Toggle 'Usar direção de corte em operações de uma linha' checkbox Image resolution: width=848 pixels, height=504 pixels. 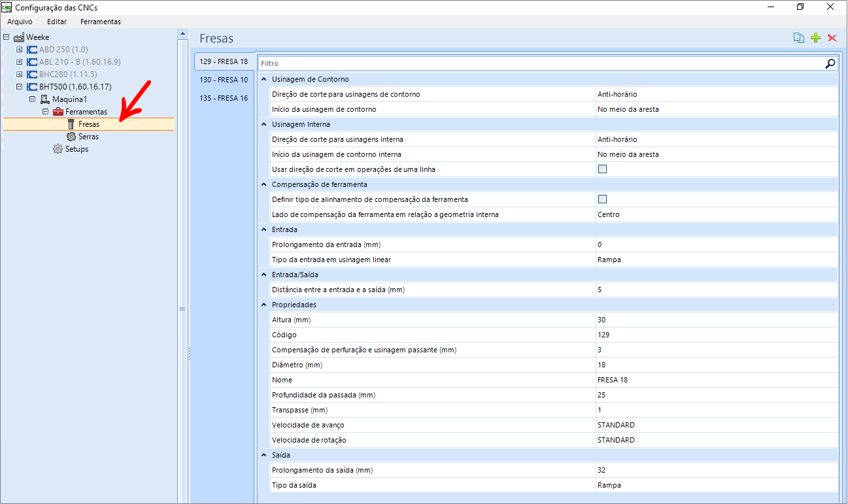pyautogui.click(x=603, y=169)
